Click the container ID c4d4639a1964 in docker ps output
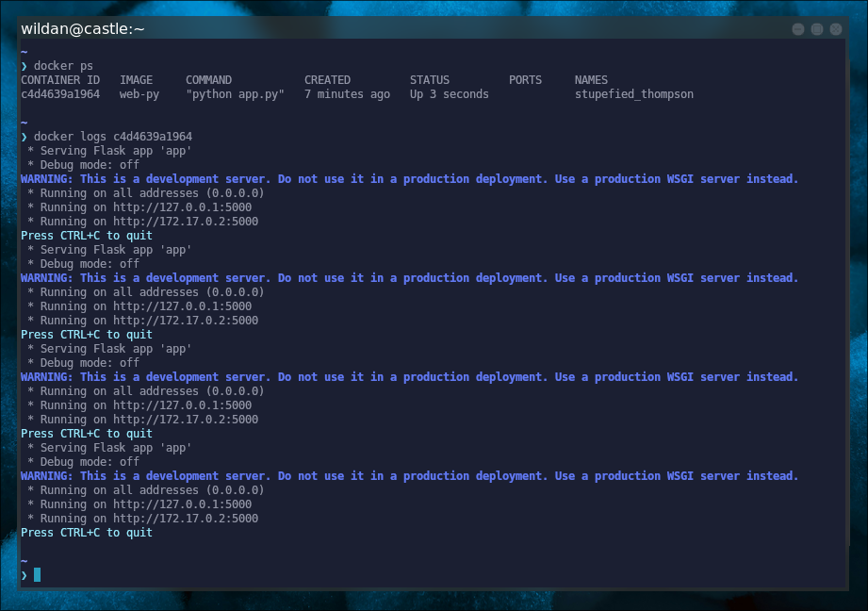868x611 pixels. pos(60,94)
